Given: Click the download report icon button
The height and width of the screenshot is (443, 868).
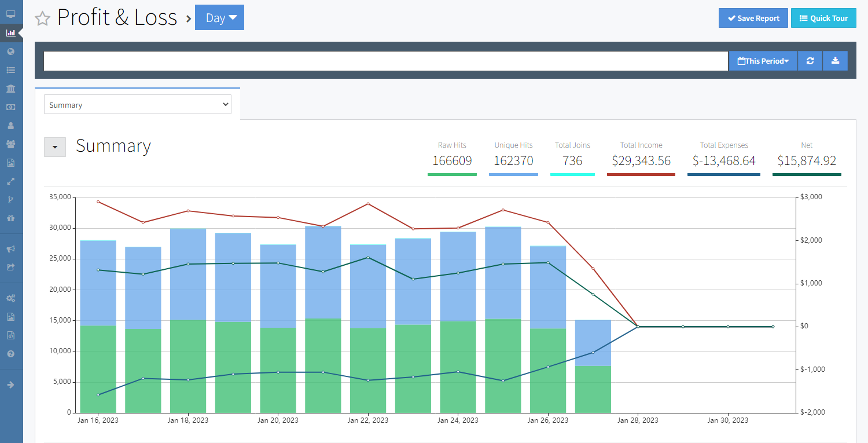Looking at the screenshot, I should pyautogui.click(x=835, y=61).
